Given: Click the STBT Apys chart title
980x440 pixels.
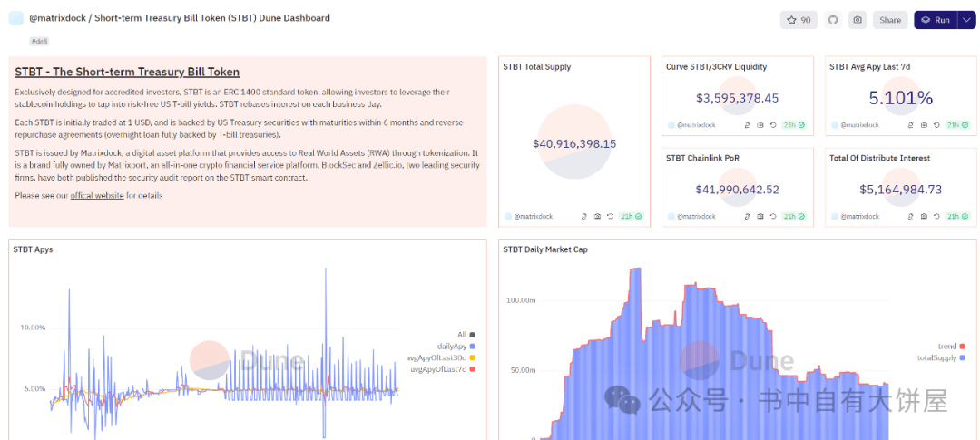Looking at the screenshot, I should click(x=34, y=249).
